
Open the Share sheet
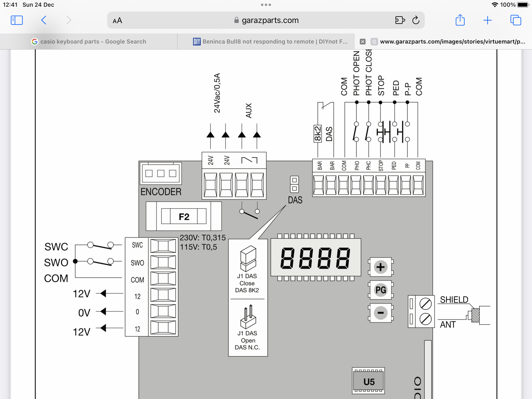460,20
